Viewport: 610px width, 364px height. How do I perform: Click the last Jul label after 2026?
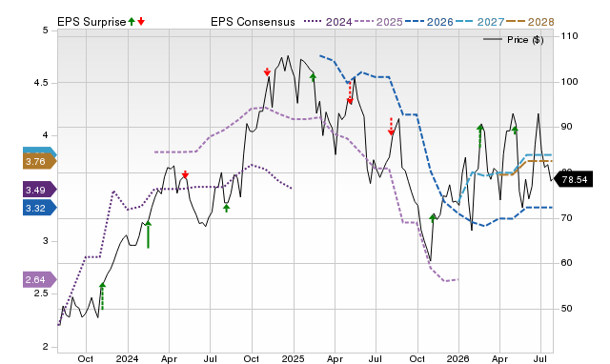point(540,358)
